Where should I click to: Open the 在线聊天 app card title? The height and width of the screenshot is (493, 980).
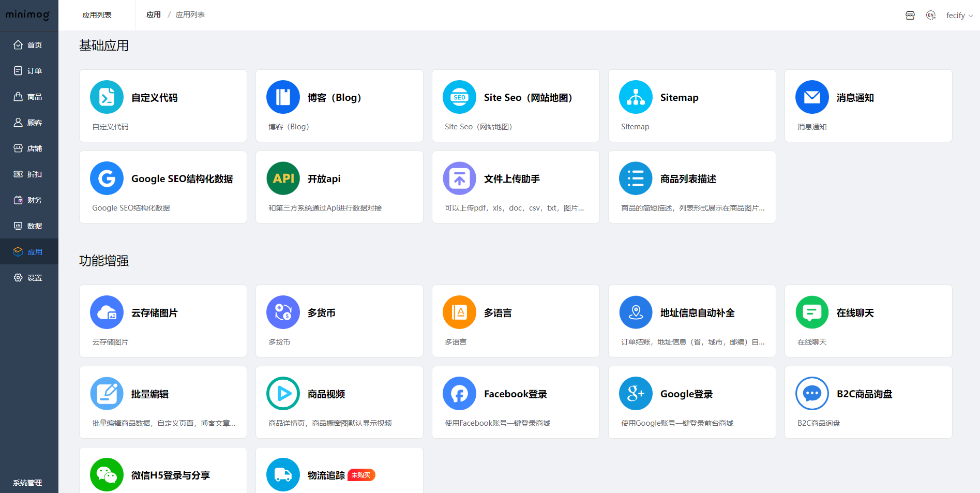point(855,313)
